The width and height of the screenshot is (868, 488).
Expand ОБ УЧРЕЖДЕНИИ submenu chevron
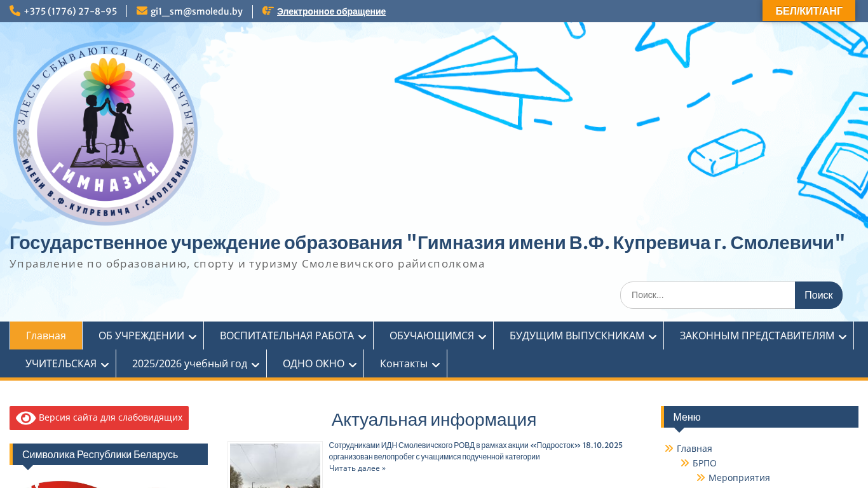[x=193, y=337]
